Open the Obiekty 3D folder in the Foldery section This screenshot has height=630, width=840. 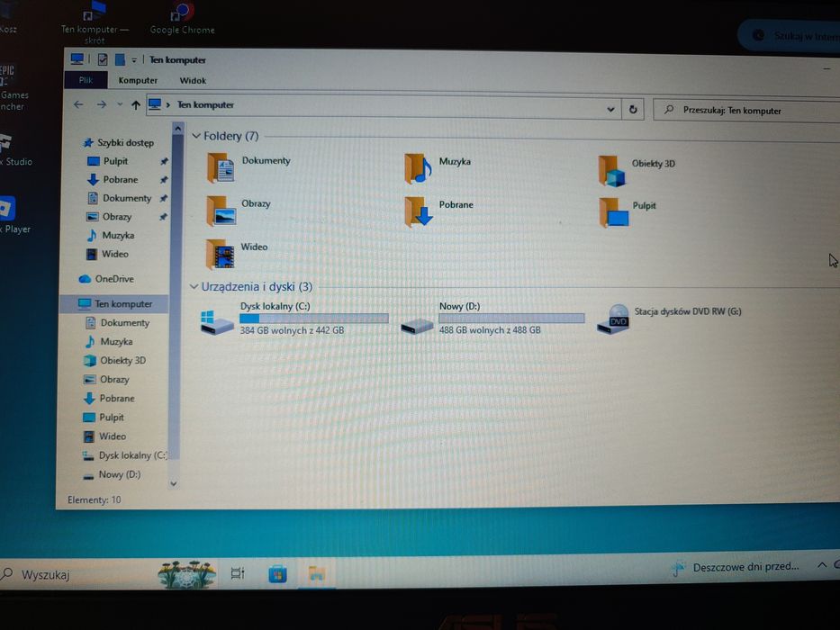(637, 170)
